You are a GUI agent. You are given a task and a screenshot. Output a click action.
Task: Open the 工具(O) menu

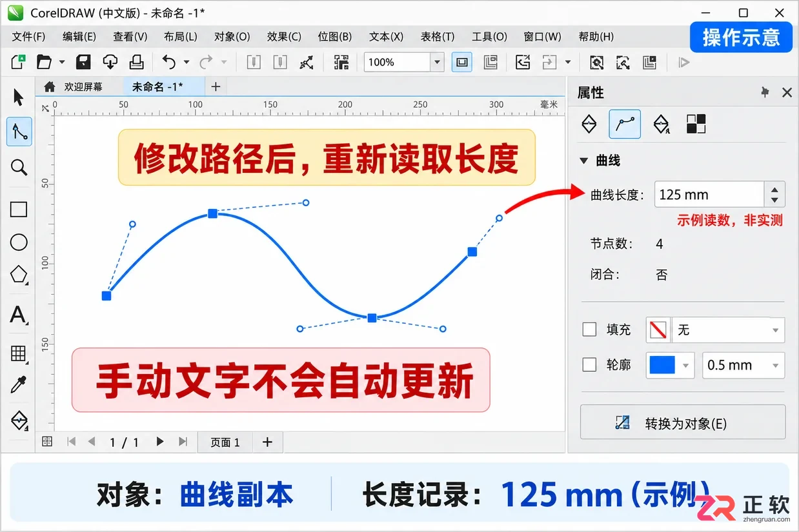point(489,37)
